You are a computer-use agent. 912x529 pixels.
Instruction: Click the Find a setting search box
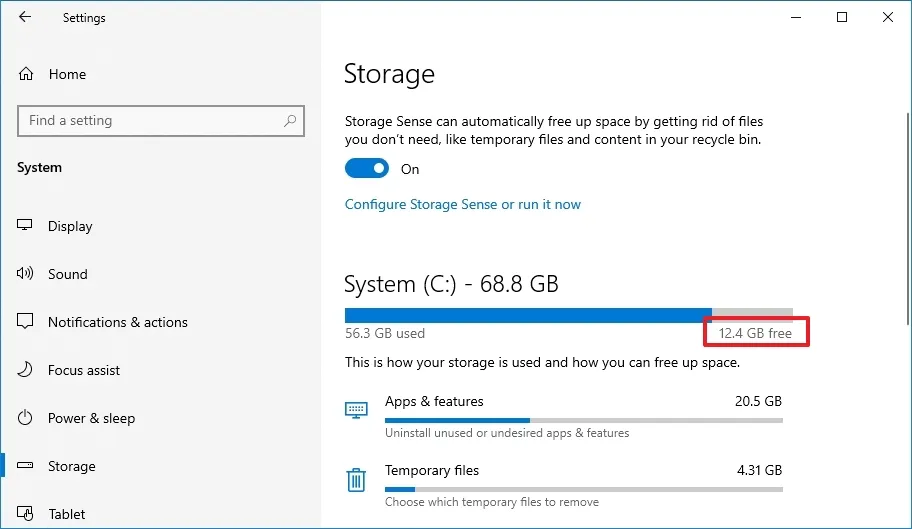[x=161, y=121]
